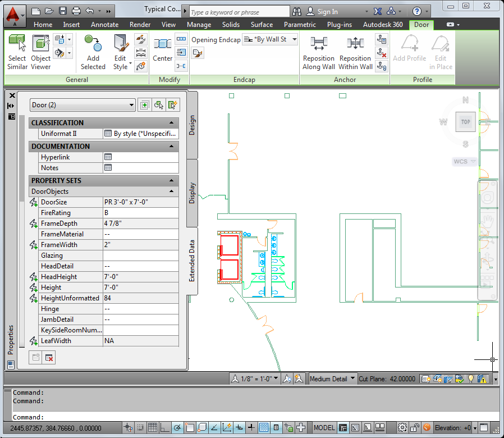Open the Application menu red A button
This screenshot has height=438, width=504.
(x=14, y=16)
